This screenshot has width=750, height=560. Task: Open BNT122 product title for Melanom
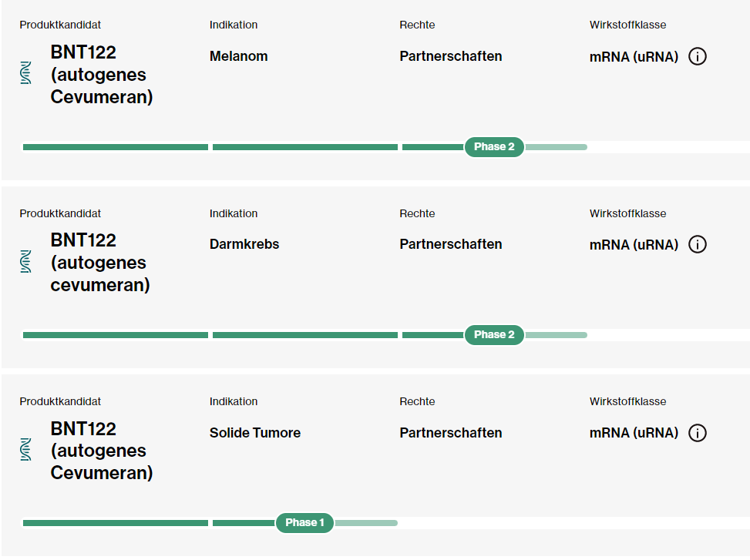pos(102,75)
